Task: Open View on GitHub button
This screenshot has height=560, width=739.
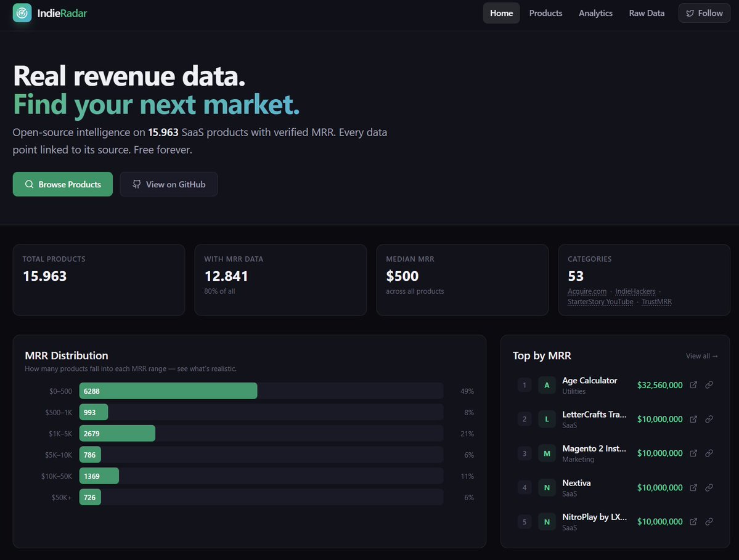Action: (x=169, y=184)
